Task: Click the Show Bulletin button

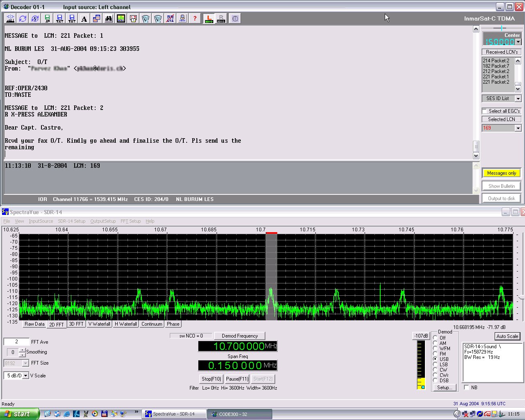Action: (502, 186)
